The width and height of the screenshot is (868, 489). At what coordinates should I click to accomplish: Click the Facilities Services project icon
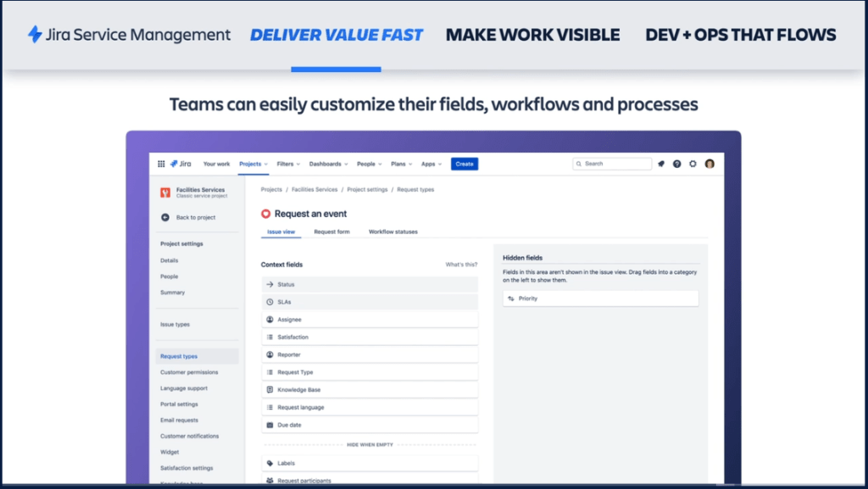[x=165, y=192]
